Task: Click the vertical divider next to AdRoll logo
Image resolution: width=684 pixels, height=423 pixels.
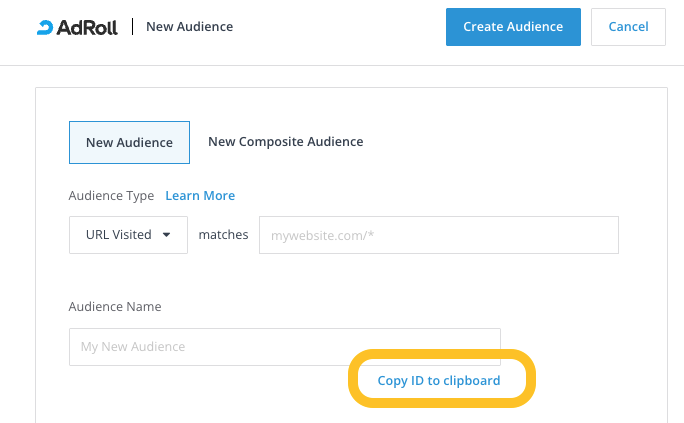Action: click(x=132, y=27)
